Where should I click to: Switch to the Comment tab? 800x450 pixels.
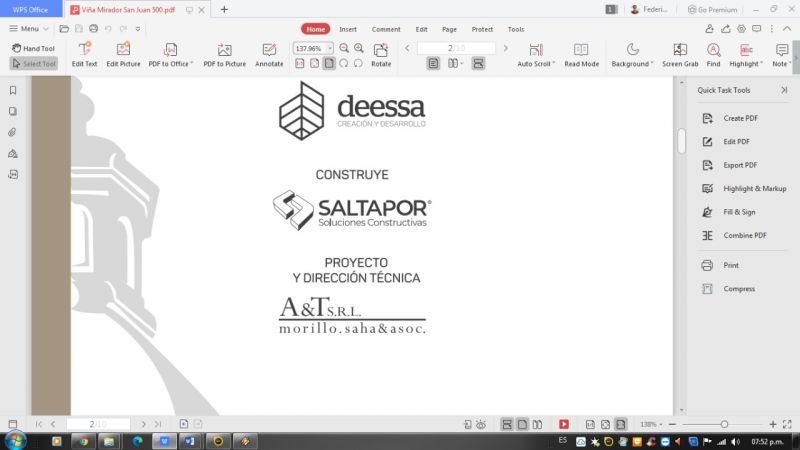(x=386, y=30)
